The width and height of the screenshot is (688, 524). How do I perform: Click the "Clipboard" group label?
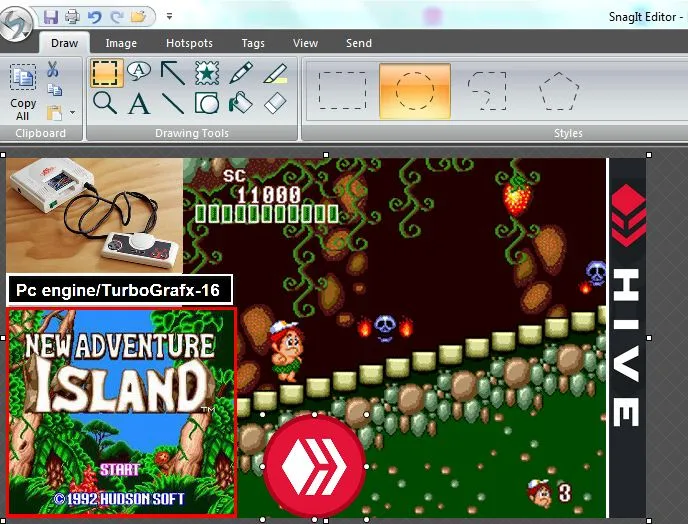coord(40,133)
